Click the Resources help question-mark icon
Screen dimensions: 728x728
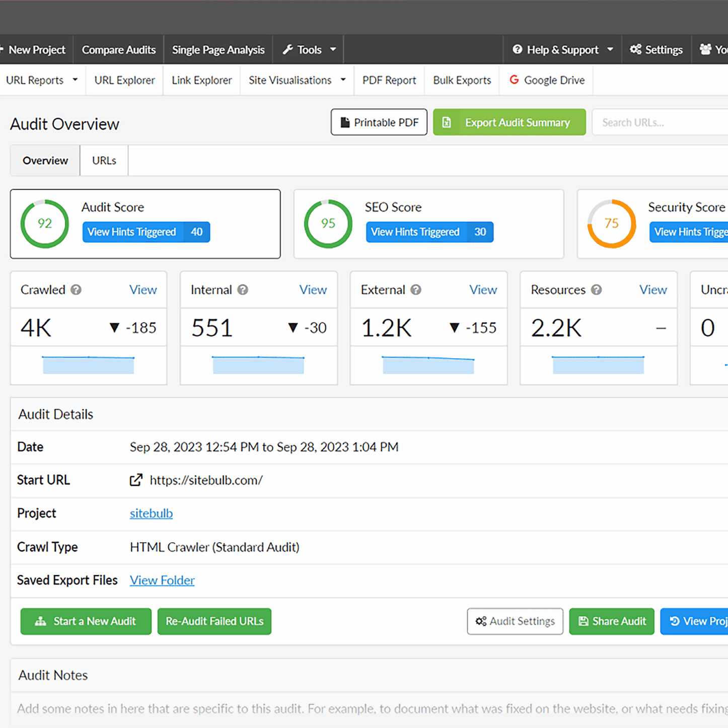[x=597, y=290]
